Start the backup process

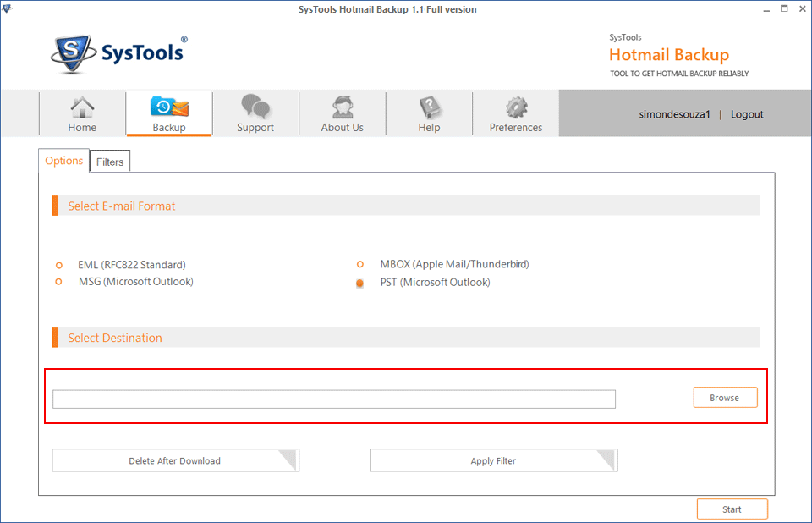pos(732,509)
